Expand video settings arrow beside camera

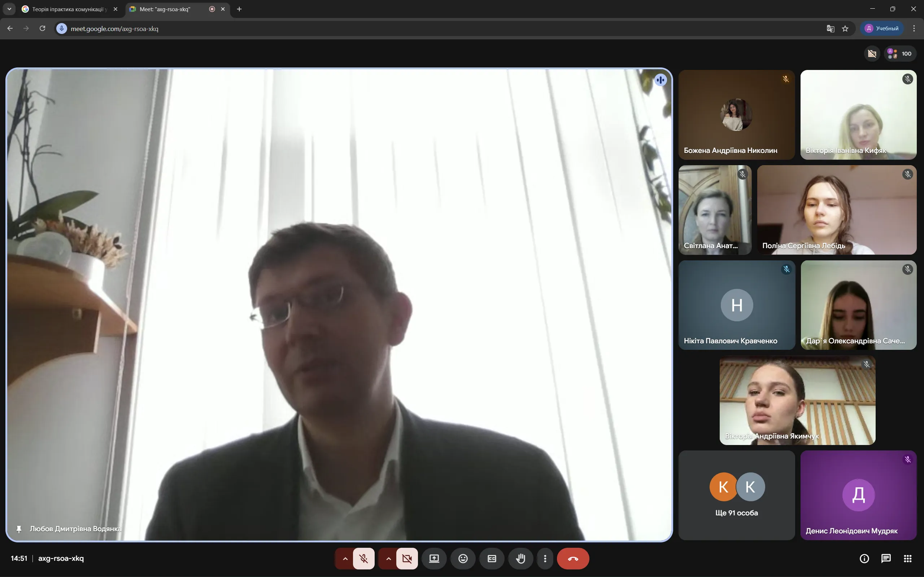[388, 559]
